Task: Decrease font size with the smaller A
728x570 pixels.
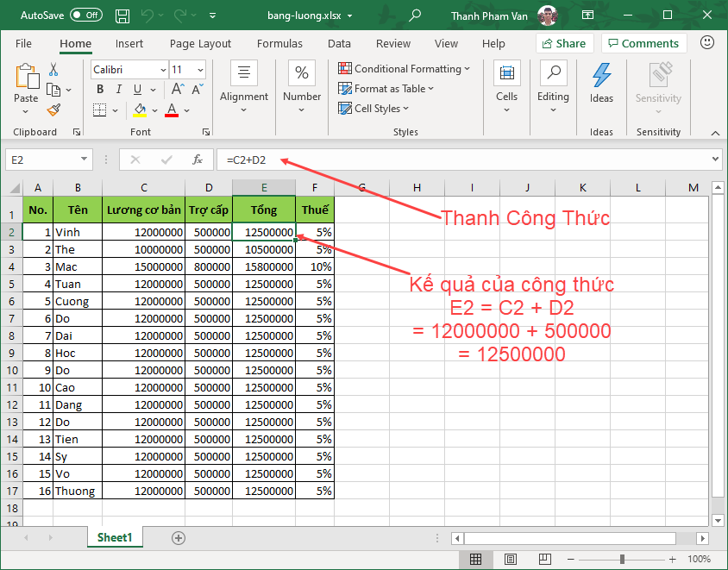Action: point(198,89)
